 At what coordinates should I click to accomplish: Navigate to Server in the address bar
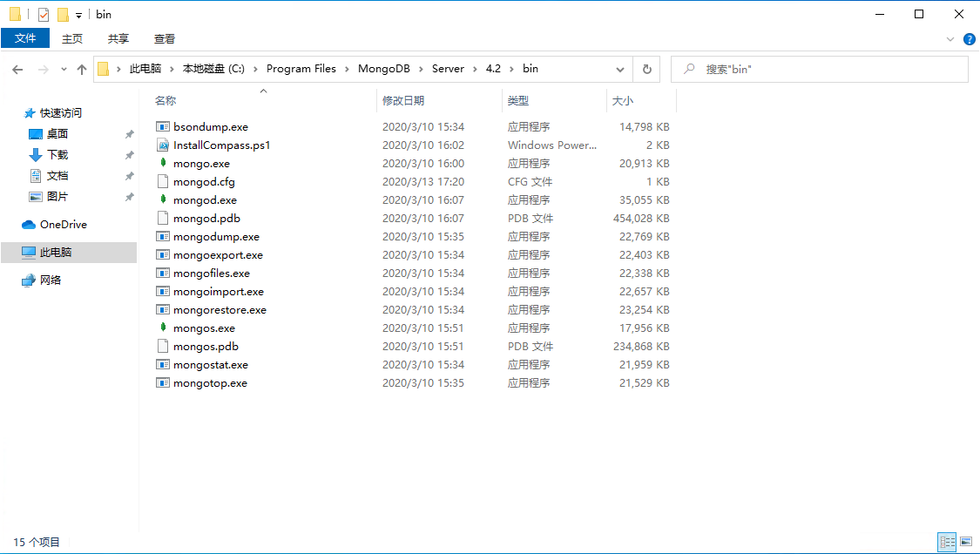point(448,69)
